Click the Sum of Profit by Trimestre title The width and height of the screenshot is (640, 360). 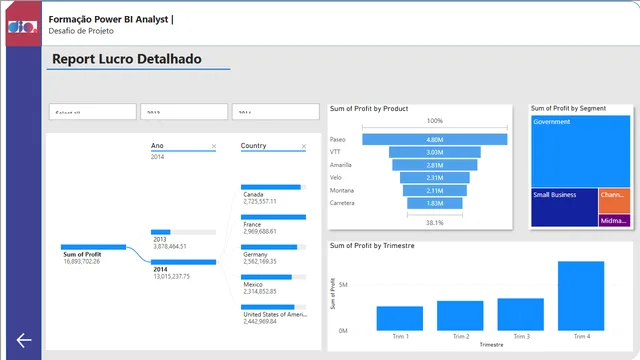point(372,246)
